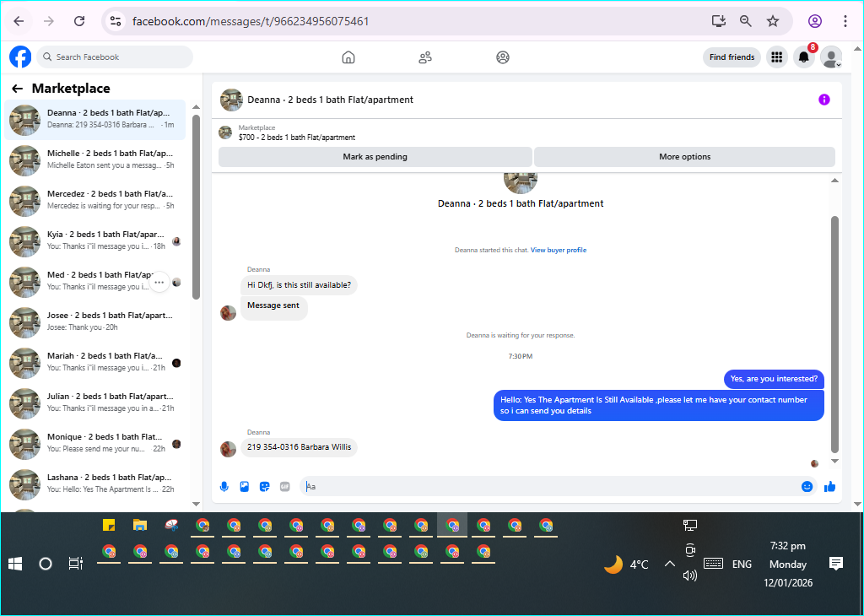Attach a photo using the image icon
The image size is (864, 616).
pos(245,487)
